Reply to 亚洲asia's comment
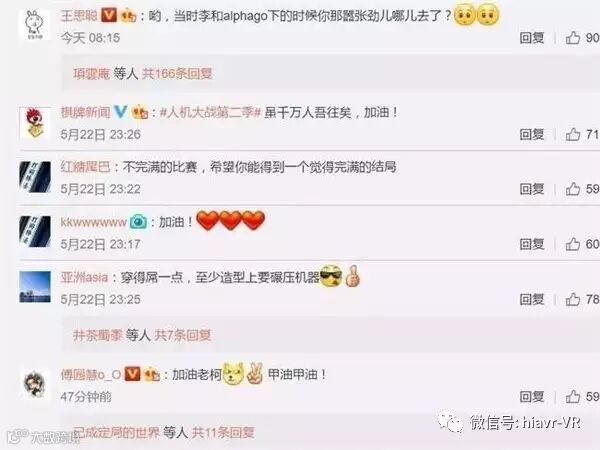The height and width of the screenshot is (450, 600). point(532,299)
